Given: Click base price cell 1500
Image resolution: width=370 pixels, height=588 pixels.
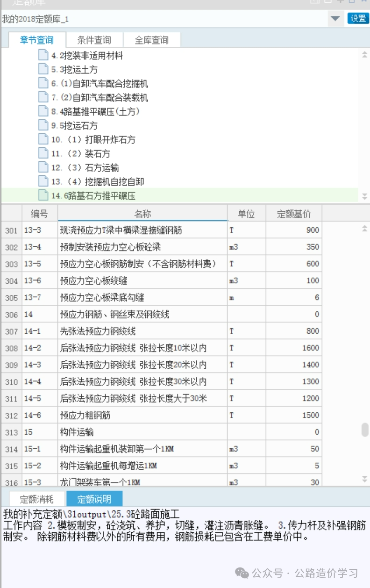Looking at the screenshot, I should click(293, 415).
